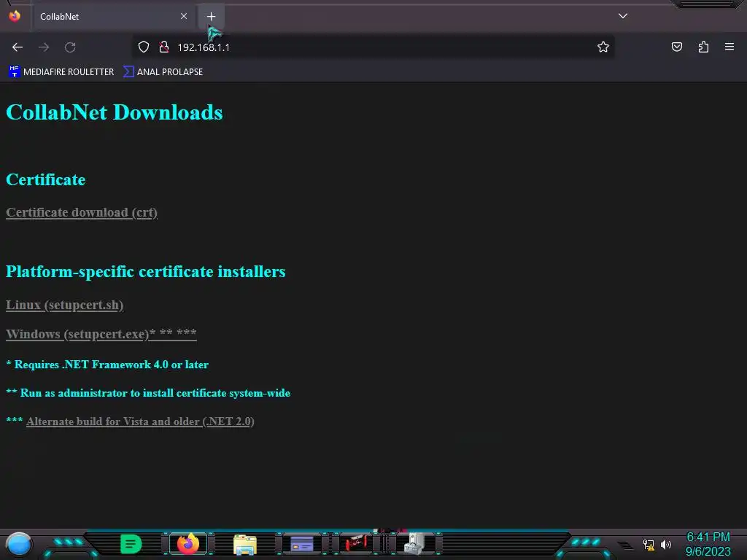Open Alternate build for Vista link
747x560 pixels.
(140, 421)
